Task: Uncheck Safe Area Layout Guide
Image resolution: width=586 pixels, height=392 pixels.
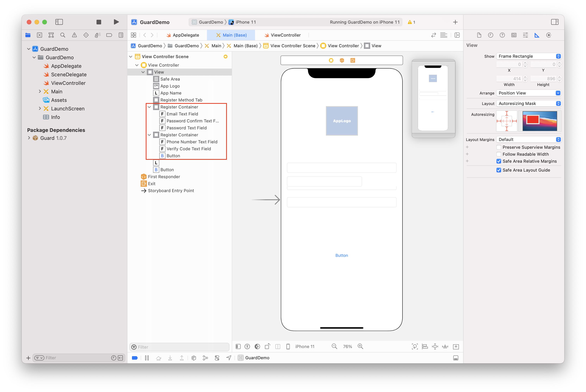Action: tap(498, 170)
